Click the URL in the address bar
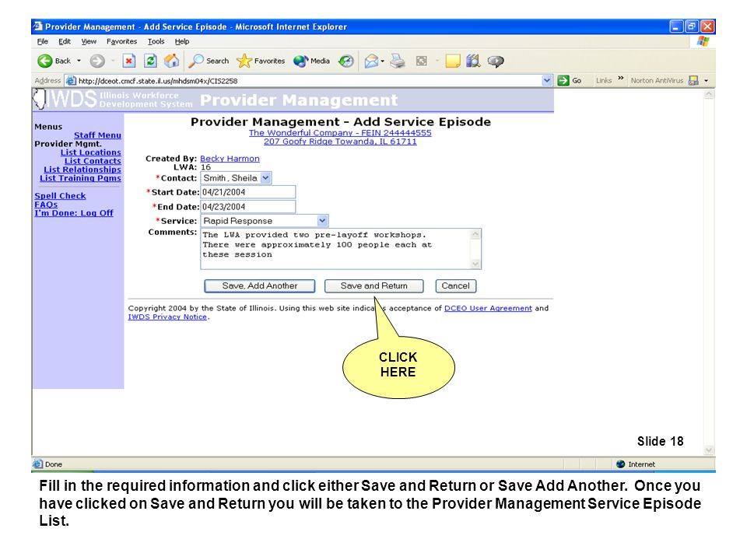This screenshot has height=560, width=747. click(158, 81)
